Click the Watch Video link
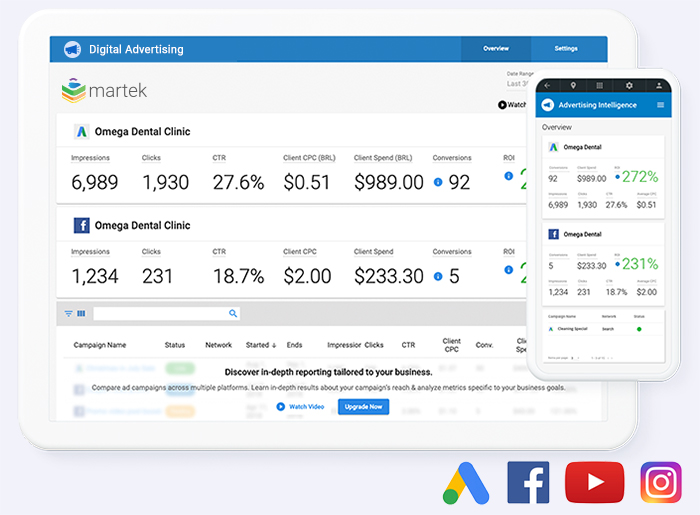 pos(306,407)
